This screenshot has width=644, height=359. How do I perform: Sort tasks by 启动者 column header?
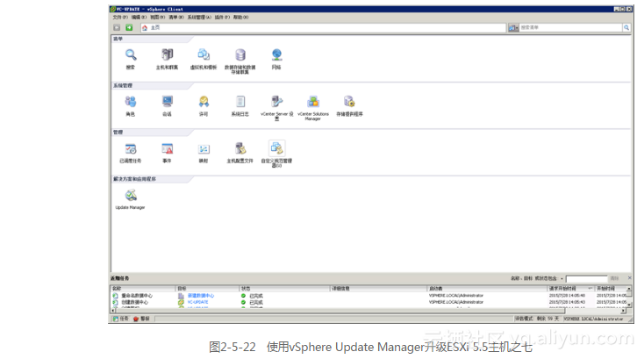coord(488,289)
